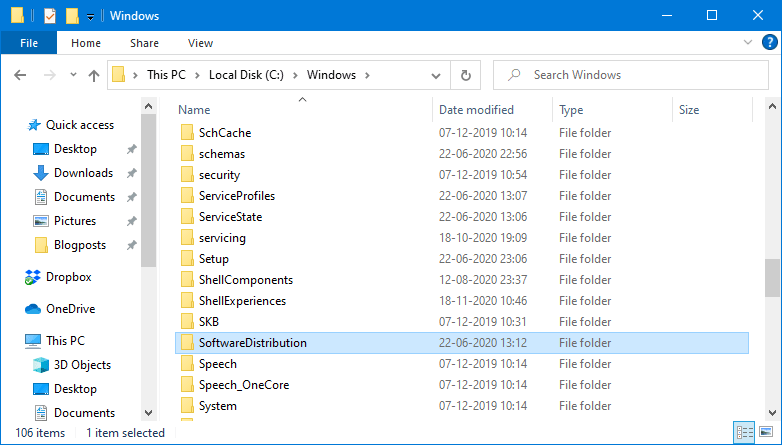782x445 pixels.
Task: Click the date 18-10-2020 19:09
Action: pyautogui.click(x=483, y=238)
